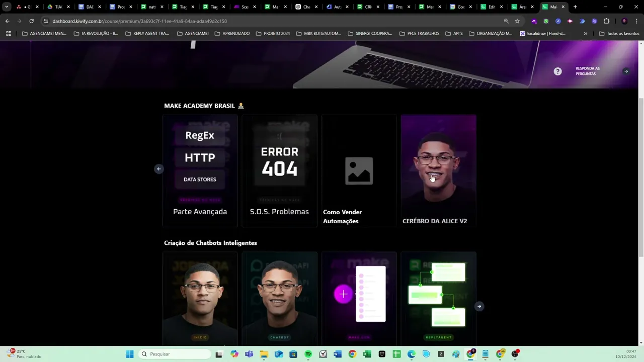
Task: Open the Chrome apps grid icon
Action: click(9, 33)
